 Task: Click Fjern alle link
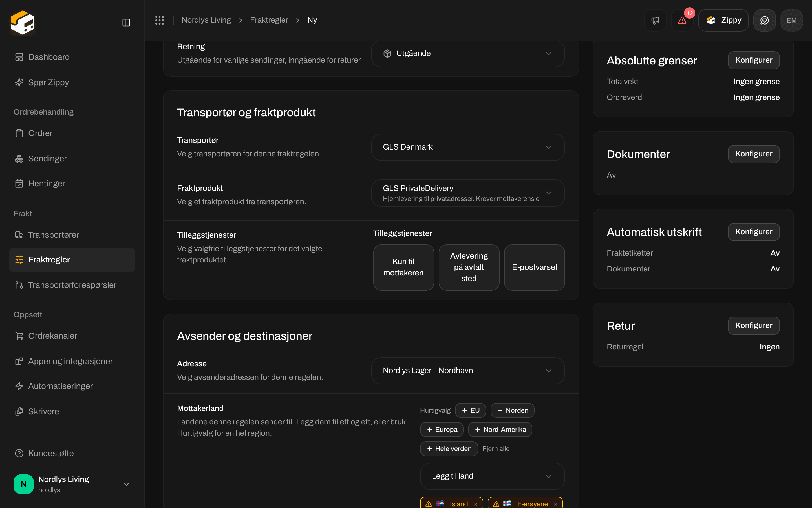pos(496,449)
